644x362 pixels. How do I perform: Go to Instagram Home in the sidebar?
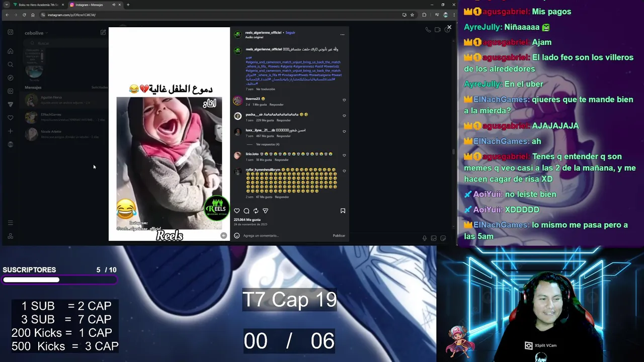tap(10, 51)
